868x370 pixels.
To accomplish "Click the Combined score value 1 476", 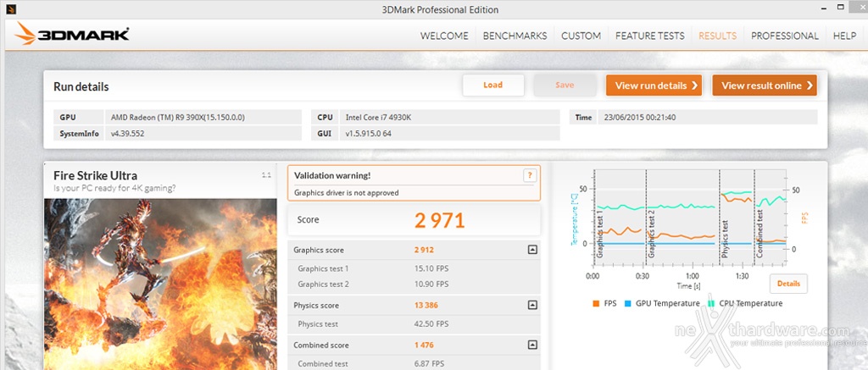I will pyautogui.click(x=424, y=345).
